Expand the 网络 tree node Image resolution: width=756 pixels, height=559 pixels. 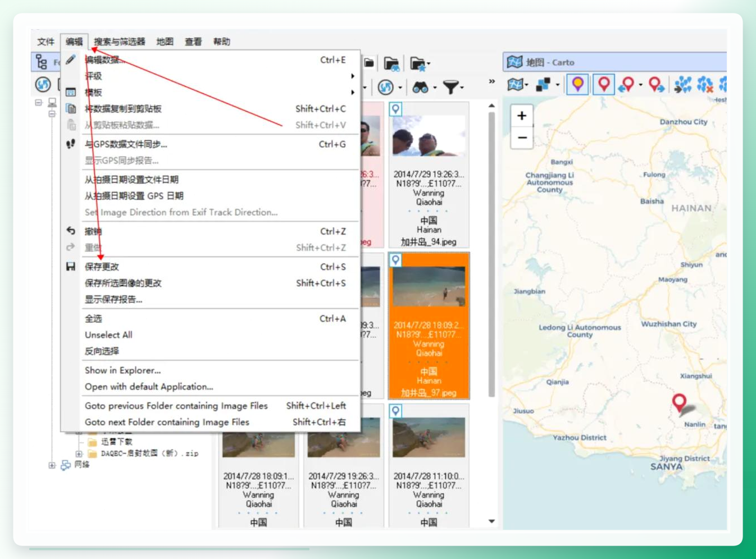tap(52, 465)
